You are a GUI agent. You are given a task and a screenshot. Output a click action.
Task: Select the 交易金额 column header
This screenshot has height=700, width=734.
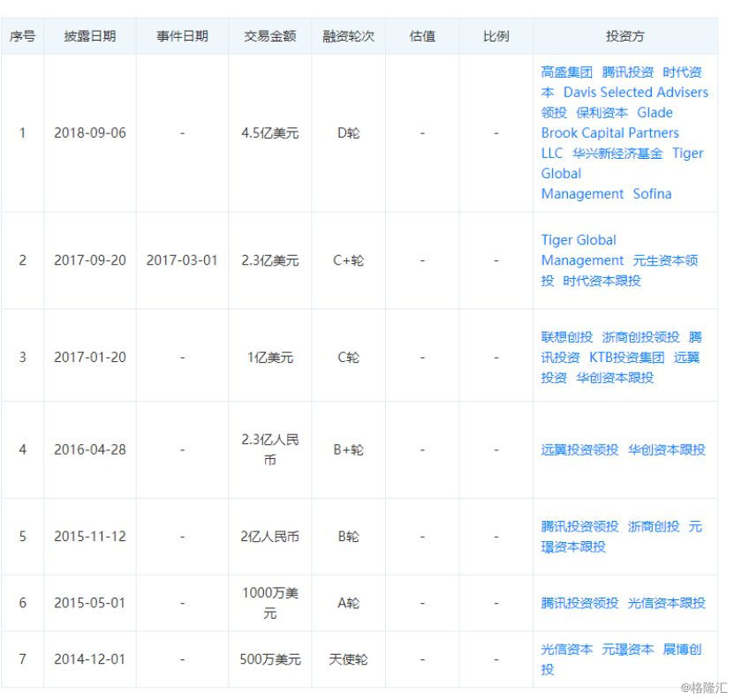(x=270, y=36)
